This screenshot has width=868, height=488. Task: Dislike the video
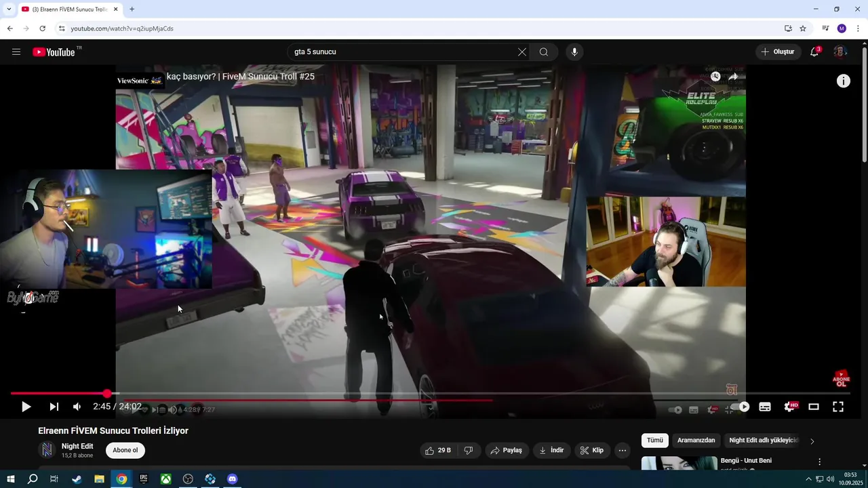tap(468, 450)
